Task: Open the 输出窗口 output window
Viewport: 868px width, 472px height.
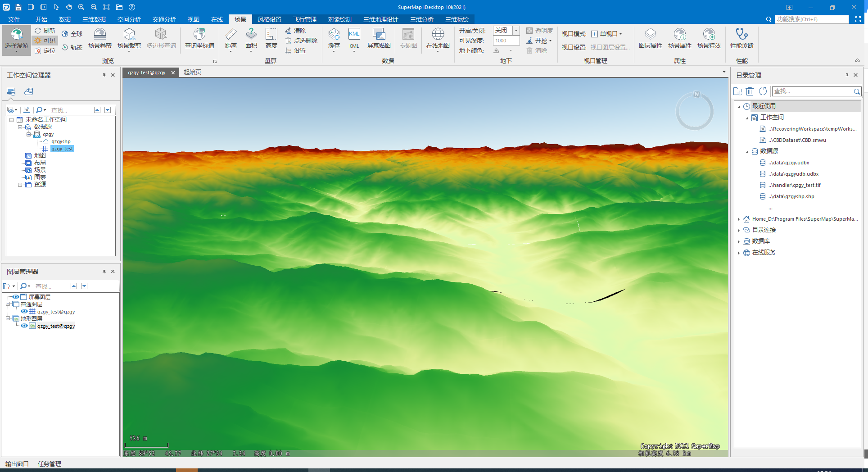Action: click(17, 464)
